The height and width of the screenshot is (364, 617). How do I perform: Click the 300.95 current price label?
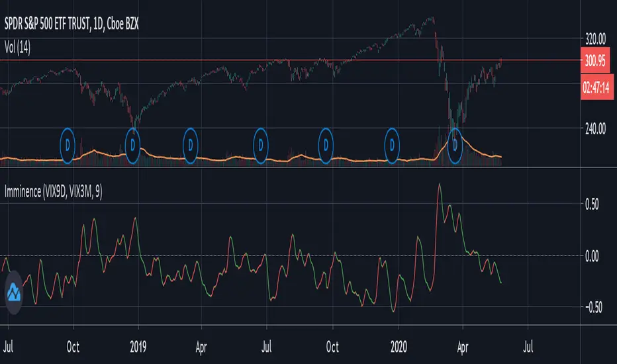pyautogui.click(x=595, y=60)
